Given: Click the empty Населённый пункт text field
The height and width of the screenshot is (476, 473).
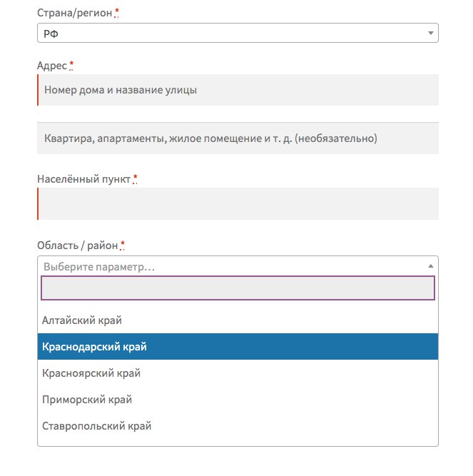Looking at the screenshot, I should [x=237, y=204].
